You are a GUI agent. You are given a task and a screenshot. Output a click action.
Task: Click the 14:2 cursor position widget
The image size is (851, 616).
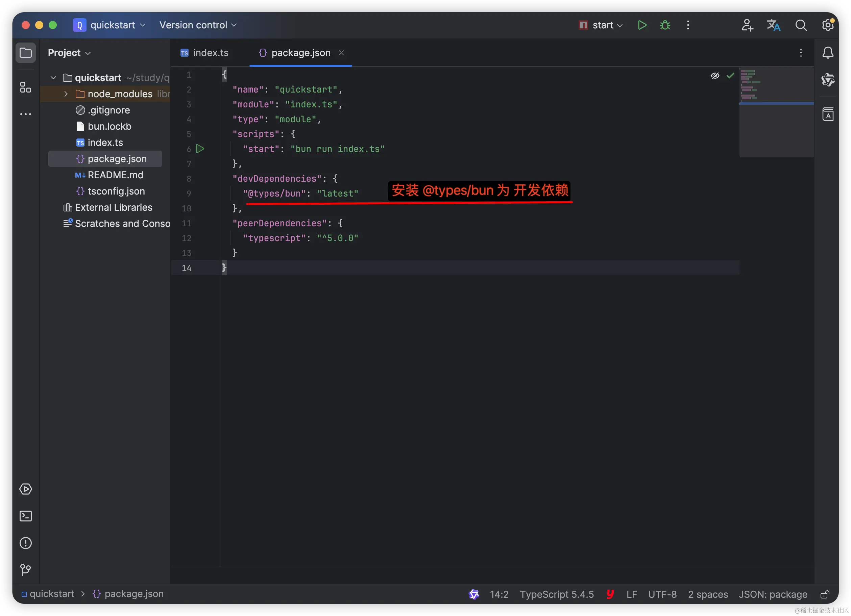pyautogui.click(x=499, y=594)
